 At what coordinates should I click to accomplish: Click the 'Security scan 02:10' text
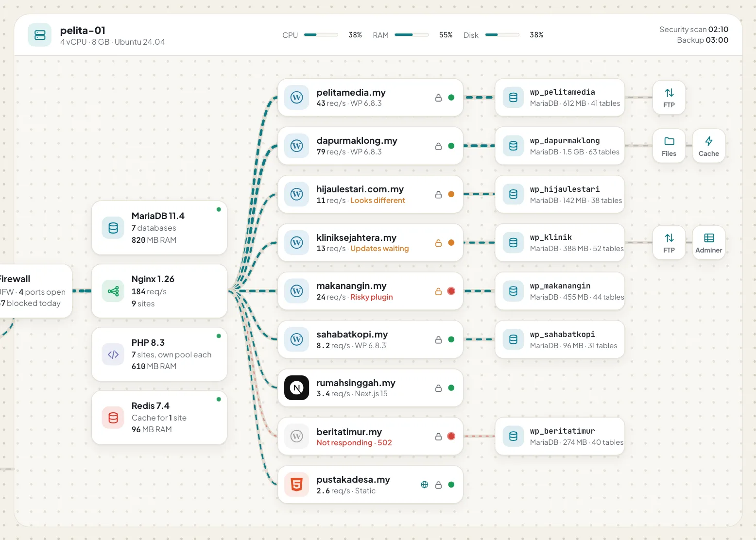click(694, 30)
